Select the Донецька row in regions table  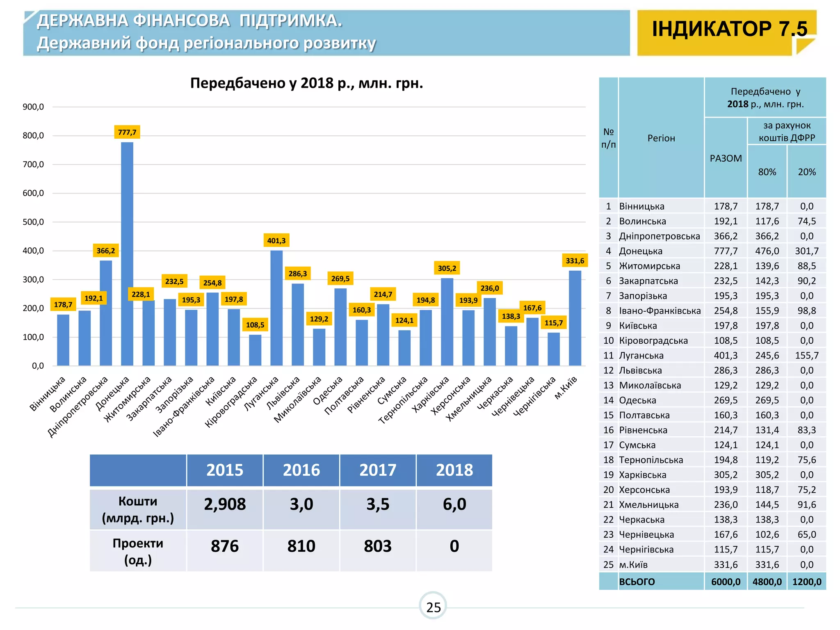click(641, 251)
